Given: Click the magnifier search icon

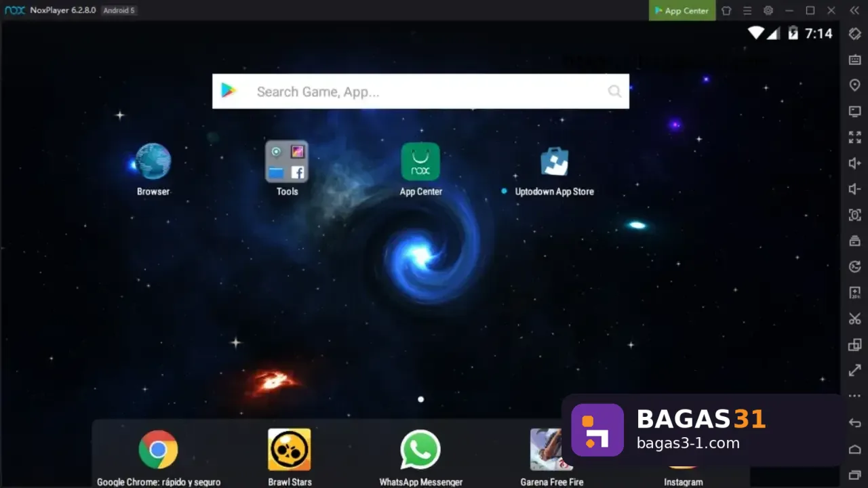Looking at the screenshot, I should point(614,91).
